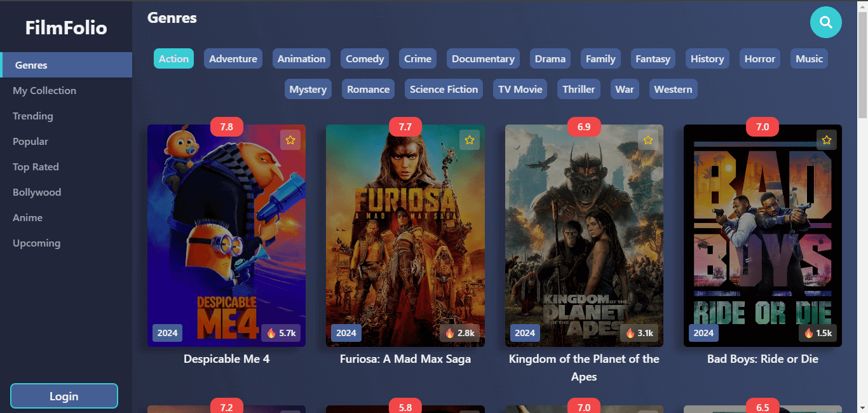Click the FilmFolio logo
This screenshot has width=868, height=413.
(x=66, y=27)
